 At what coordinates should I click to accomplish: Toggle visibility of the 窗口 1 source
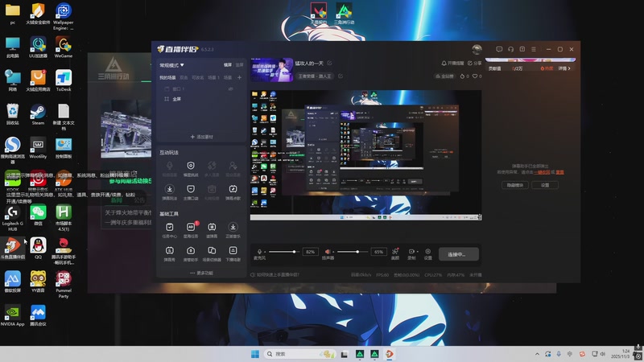click(230, 88)
